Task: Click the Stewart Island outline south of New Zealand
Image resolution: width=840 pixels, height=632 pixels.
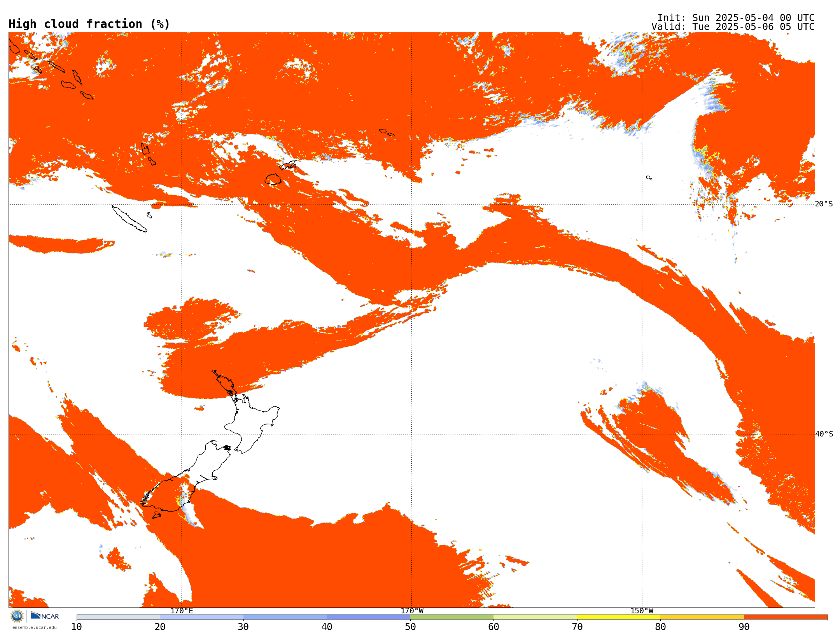Action: (156, 515)
